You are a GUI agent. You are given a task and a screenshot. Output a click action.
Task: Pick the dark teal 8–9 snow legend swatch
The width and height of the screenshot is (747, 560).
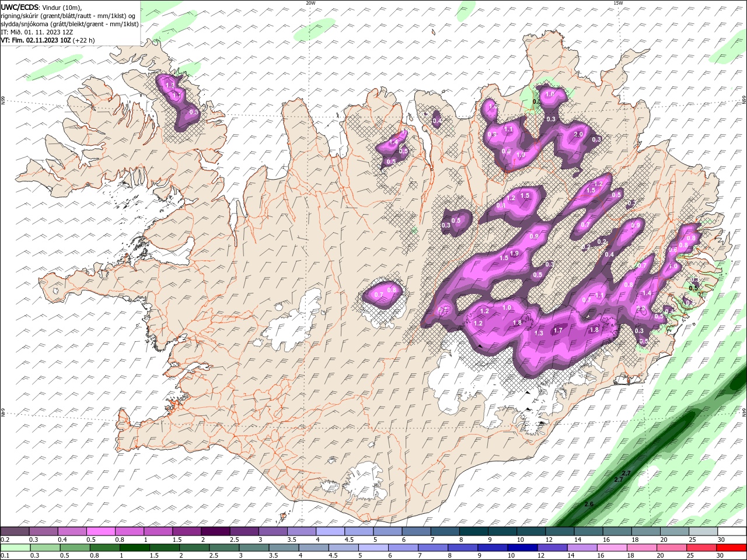[x=473, y=531]
